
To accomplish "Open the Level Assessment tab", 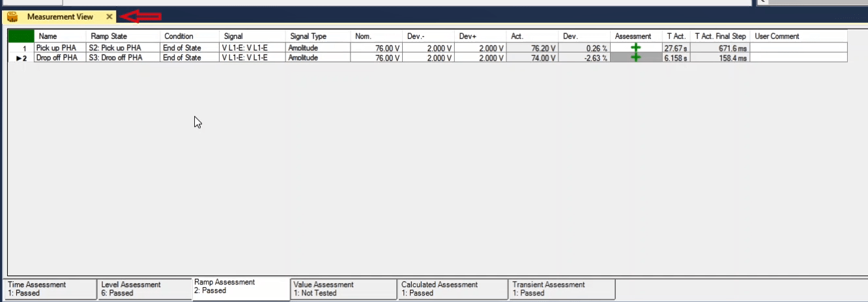I will coord(143,289).
